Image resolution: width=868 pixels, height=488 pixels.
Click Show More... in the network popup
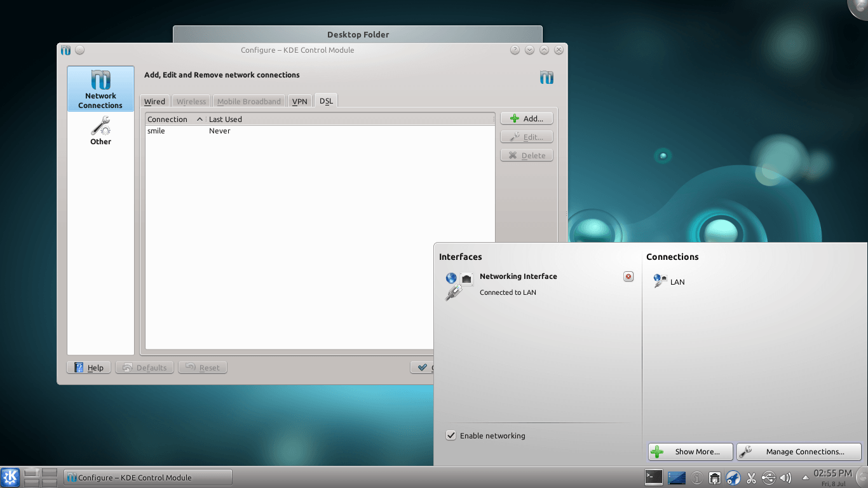[x=691, y=452]
